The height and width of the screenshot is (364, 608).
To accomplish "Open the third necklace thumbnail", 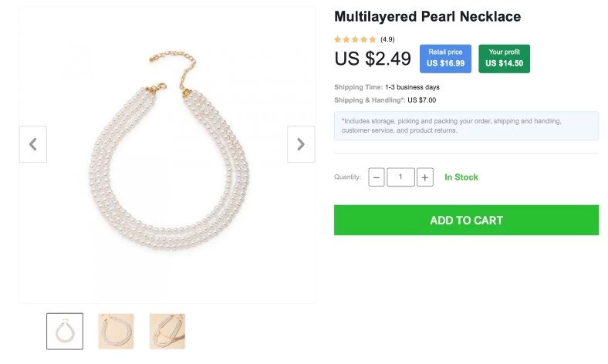I will (x=167, y=331).
